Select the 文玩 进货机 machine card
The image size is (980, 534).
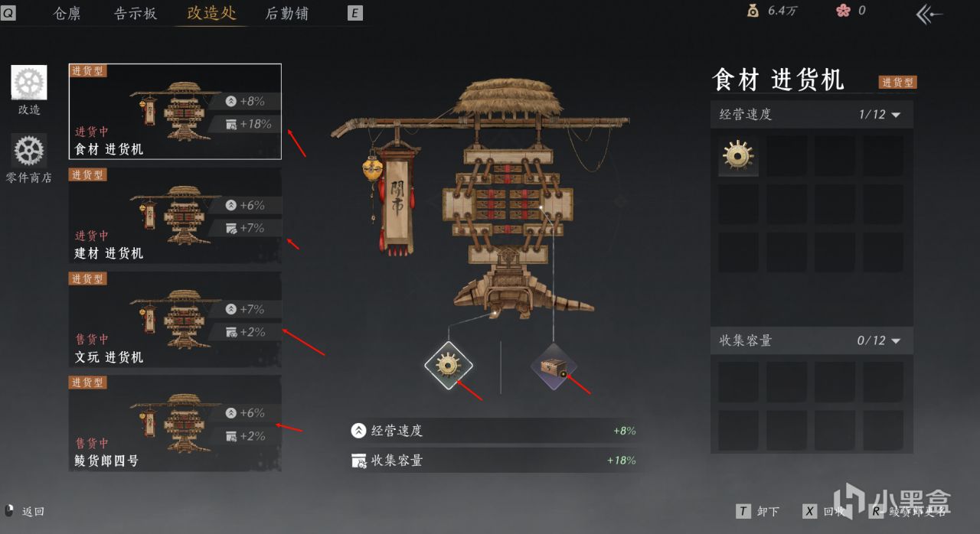pos(175,320)
